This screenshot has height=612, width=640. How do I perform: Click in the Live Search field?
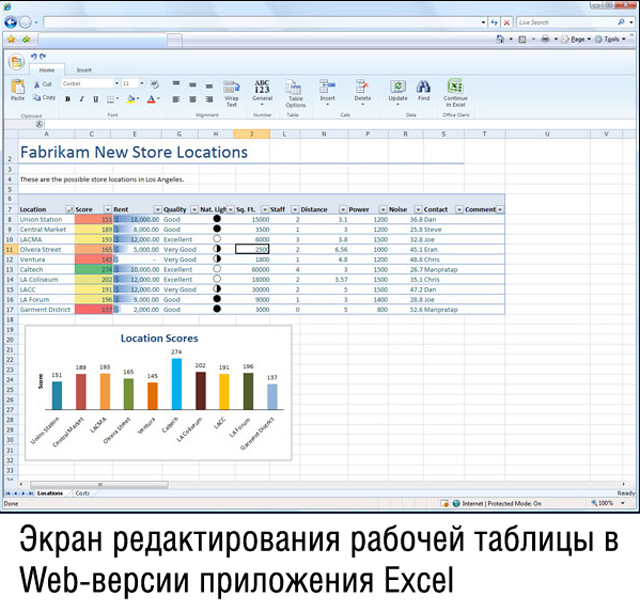pos(565,22)
